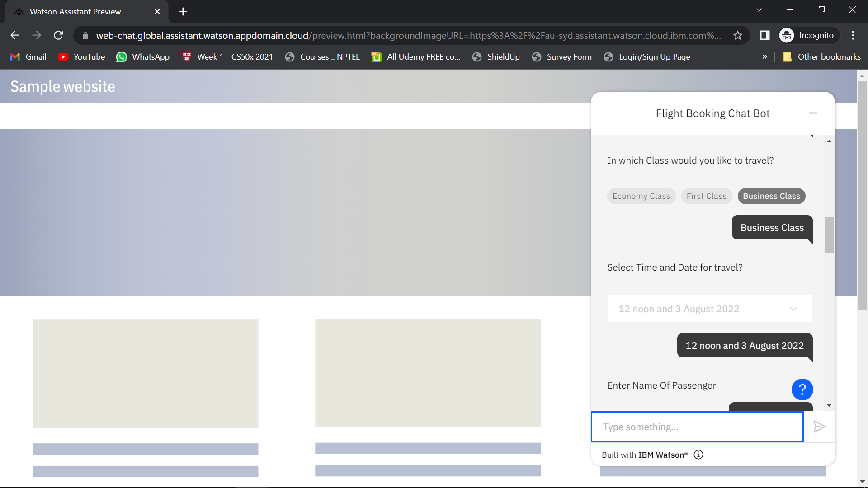Focus the Type something input field
Screen dimensions: 868x488
coord(697,427)
